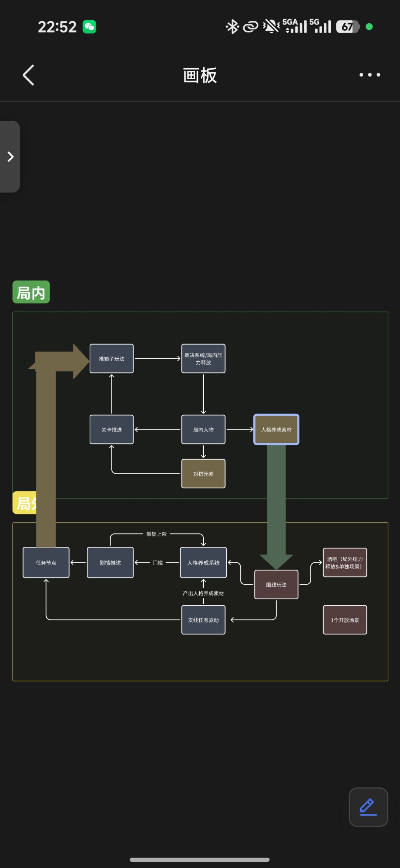400x868 pixels.
Task: Tap the 22:52 clock
Action: tap(57, 27)
